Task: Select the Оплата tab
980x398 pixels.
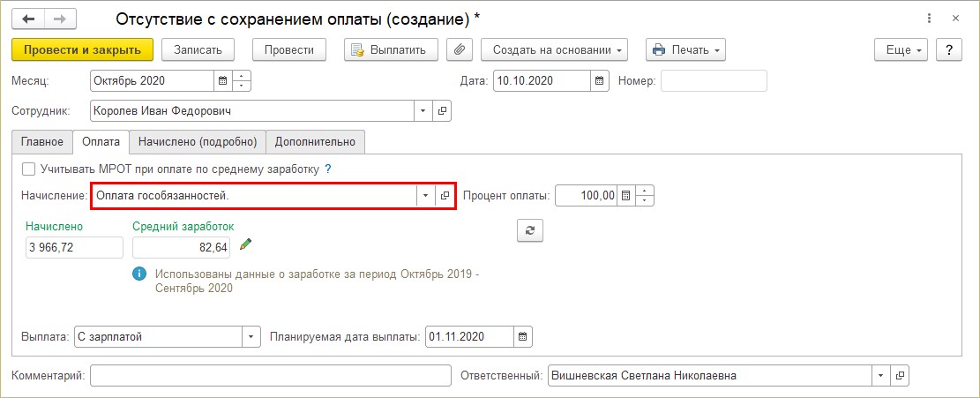Action: [101, 142]
